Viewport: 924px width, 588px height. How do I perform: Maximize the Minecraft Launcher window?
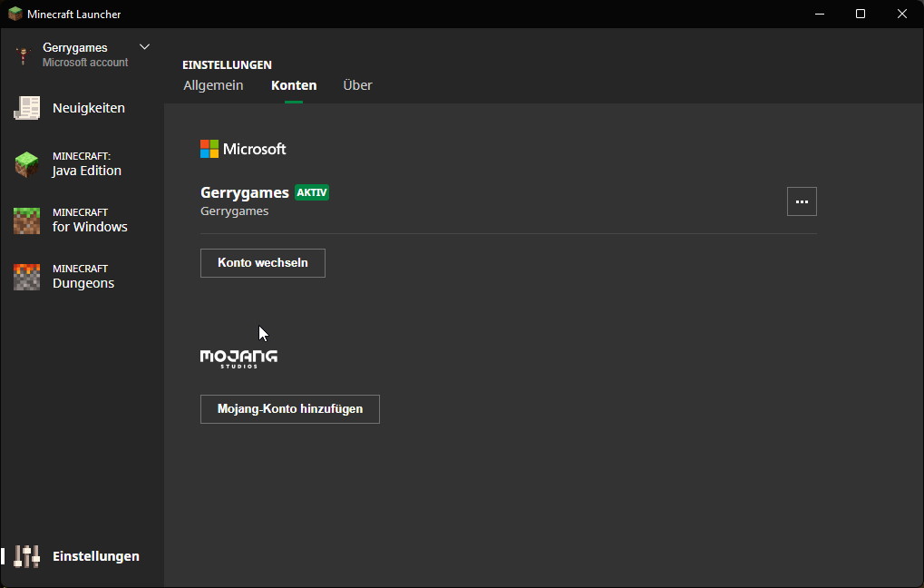coord(861,14)
